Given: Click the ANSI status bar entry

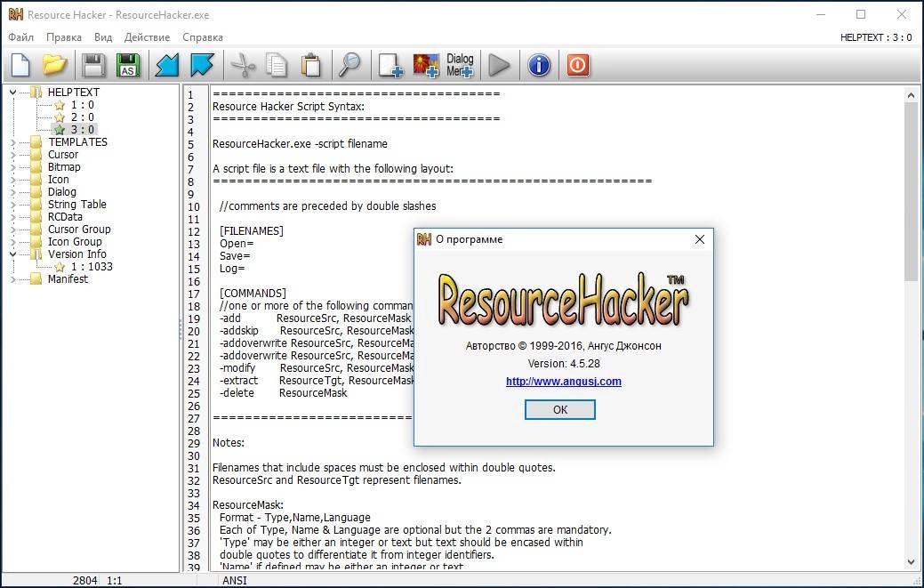Looking at the screenshot, I should point(235,580).
